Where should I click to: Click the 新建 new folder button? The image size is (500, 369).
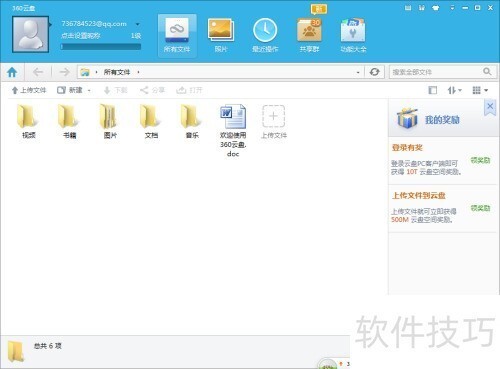point(70,90)
